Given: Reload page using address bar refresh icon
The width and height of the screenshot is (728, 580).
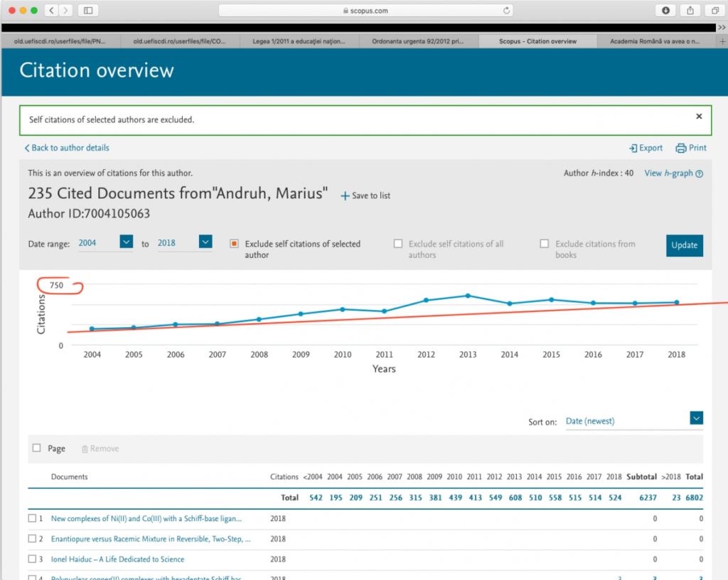Looking at the screenshot, I should pyautogui.click(x=506, y=10).
